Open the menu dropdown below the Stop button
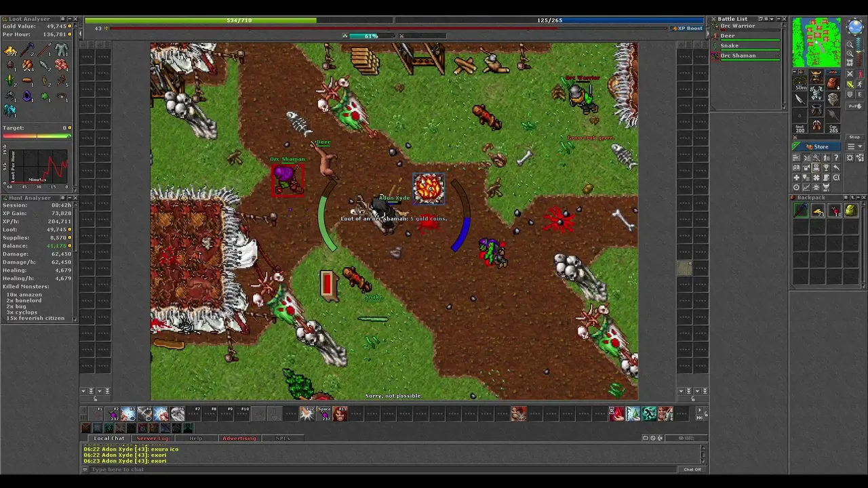This screenshot has height=488, width=868. [854, 146]
